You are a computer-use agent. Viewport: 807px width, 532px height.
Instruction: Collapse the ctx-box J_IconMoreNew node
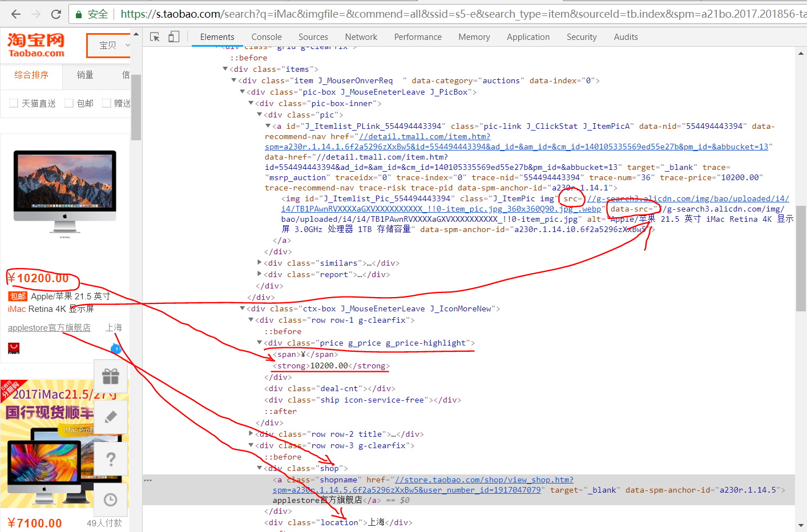click(243, 308)
